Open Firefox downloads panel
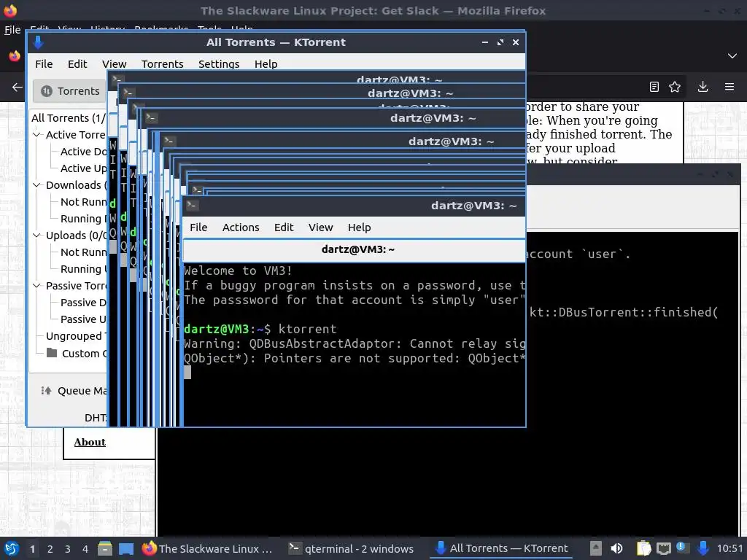Screen dimensions: 747x560 [x=703, y=87]
